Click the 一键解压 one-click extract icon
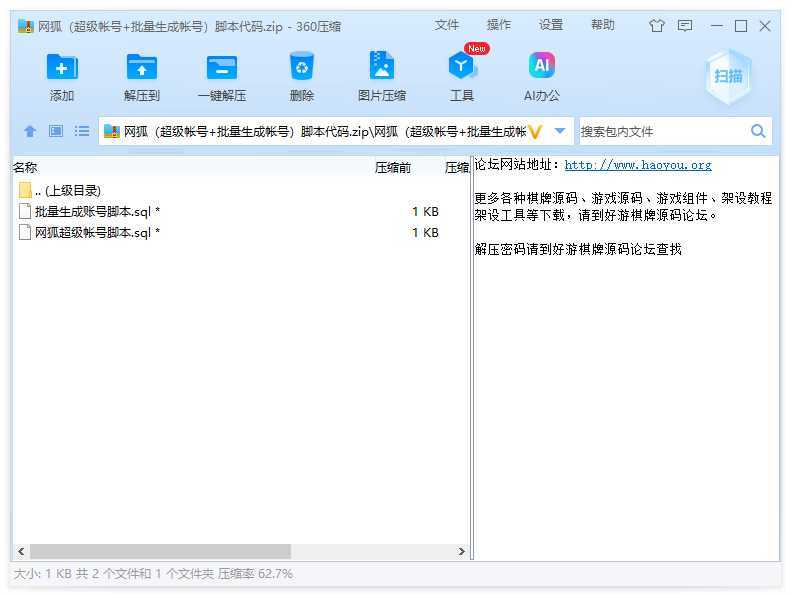The width and height of the screenshot is (791, 596). (222, 68)
